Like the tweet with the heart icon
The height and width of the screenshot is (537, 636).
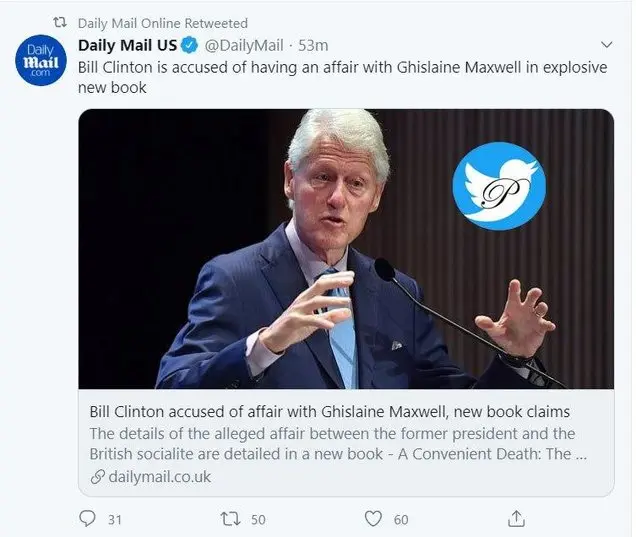coord(373,518)
